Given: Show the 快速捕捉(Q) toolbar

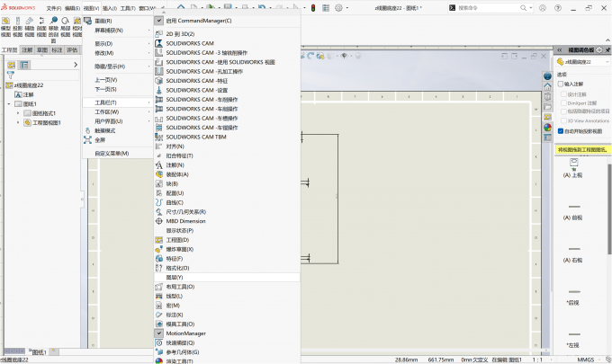Looking at the screenshot, I should click(x=227, y=342).
